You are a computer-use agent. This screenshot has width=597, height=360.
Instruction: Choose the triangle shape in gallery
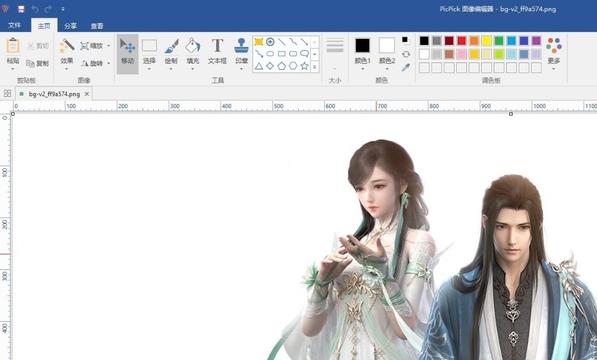pyautogui.click(x=259, y=66)
